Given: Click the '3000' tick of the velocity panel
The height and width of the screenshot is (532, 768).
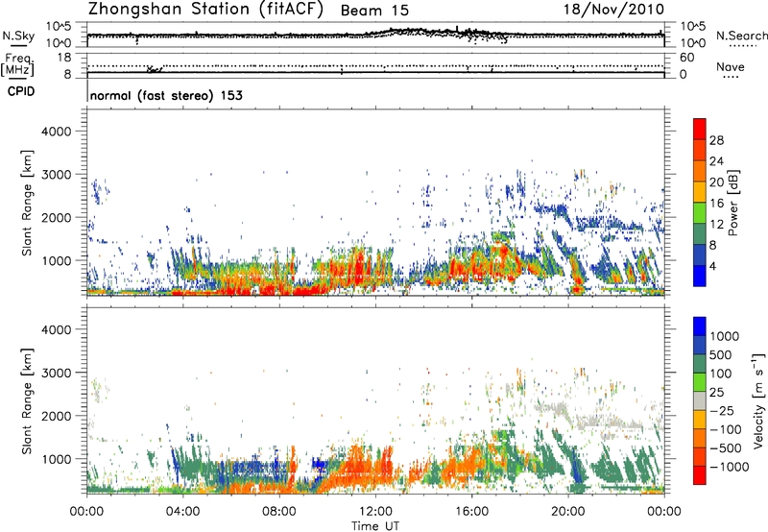Looking at the screenshot, I should 57,373.
